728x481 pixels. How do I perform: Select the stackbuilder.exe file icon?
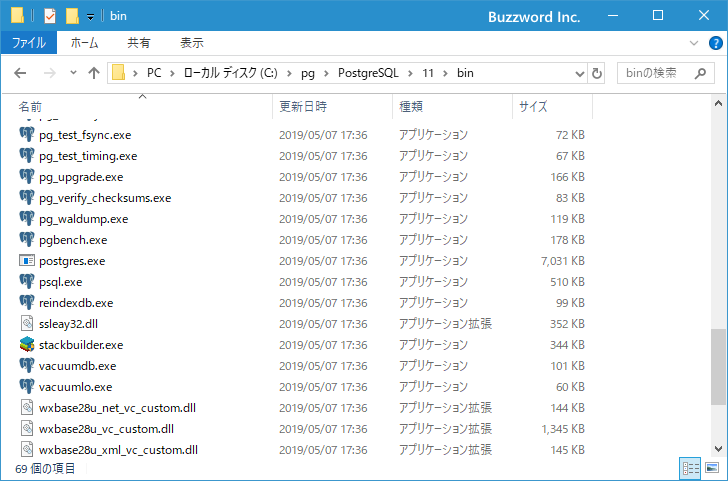pyautogui.click(x=27, y=345)
